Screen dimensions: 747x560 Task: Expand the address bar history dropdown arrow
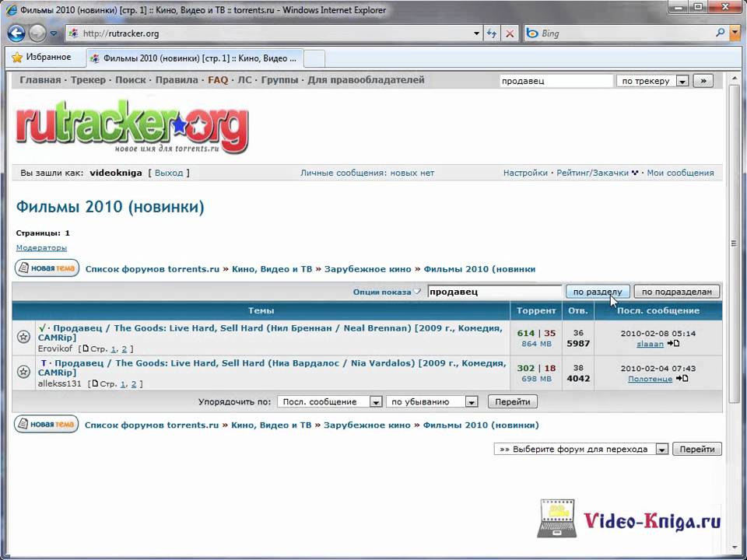(476, 33)
